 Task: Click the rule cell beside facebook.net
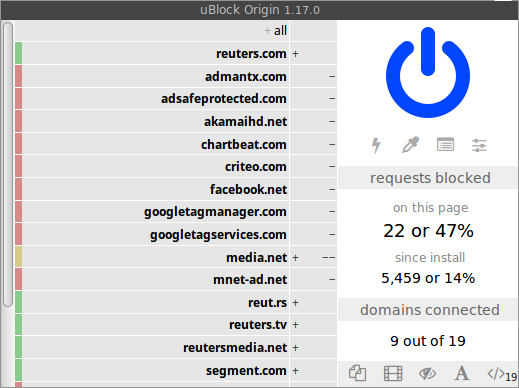(313, 189)
